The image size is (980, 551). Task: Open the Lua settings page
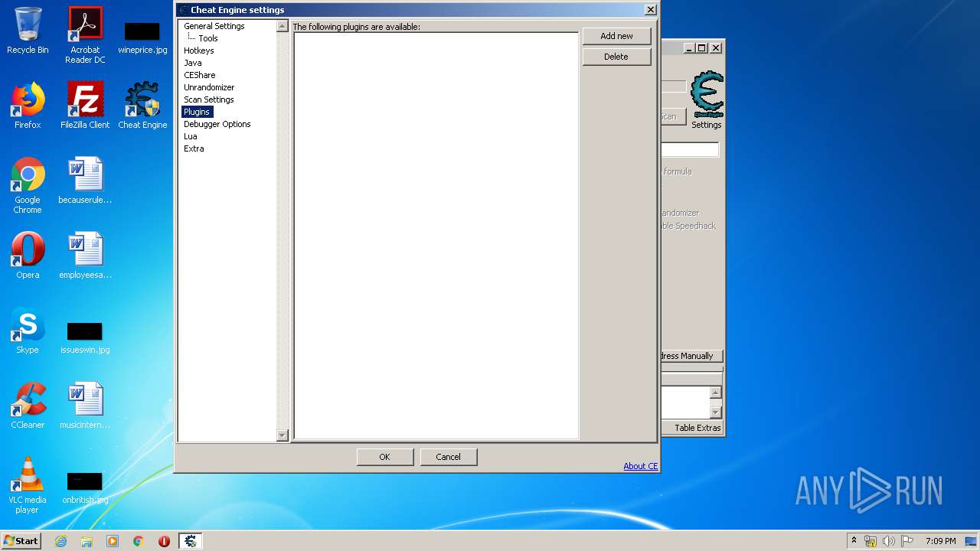click(191, 136)
